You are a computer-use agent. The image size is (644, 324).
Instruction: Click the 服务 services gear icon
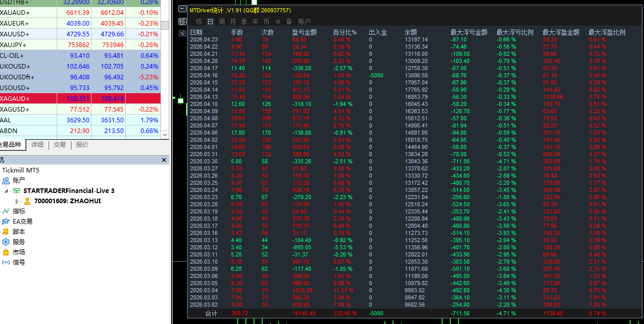[6, 242]
